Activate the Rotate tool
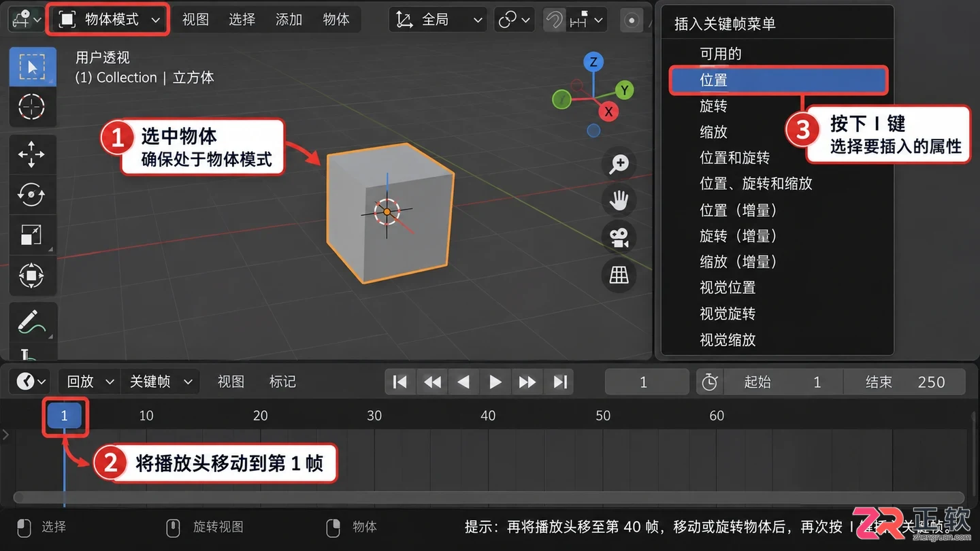 32,195
